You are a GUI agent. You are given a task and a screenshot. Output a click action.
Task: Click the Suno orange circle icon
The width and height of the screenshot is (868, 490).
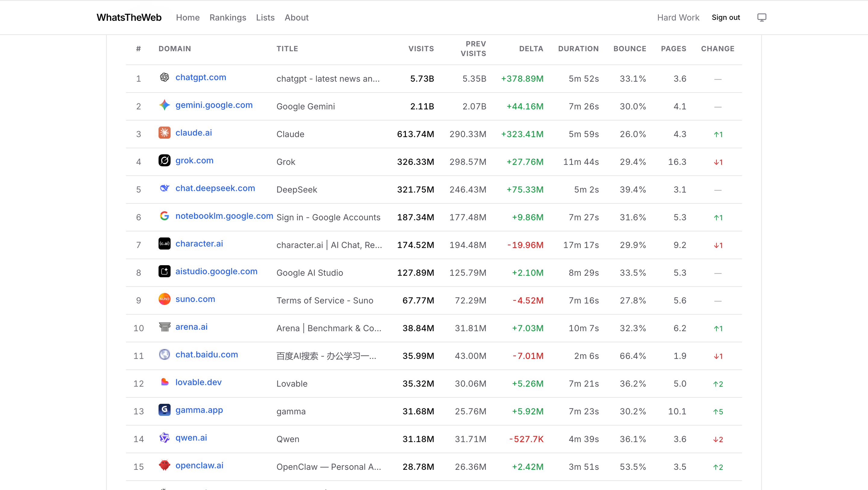point(165,299)
